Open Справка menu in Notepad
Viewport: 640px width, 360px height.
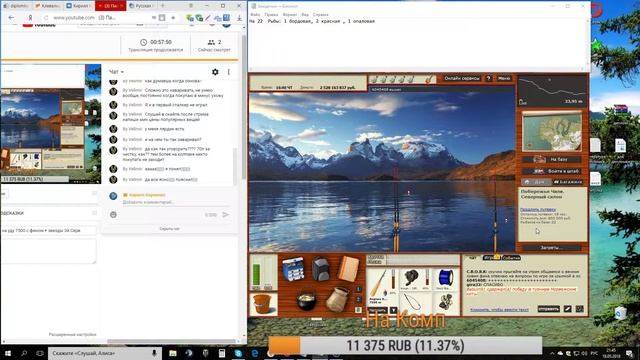pyautogui.click(x=320, y=15)
